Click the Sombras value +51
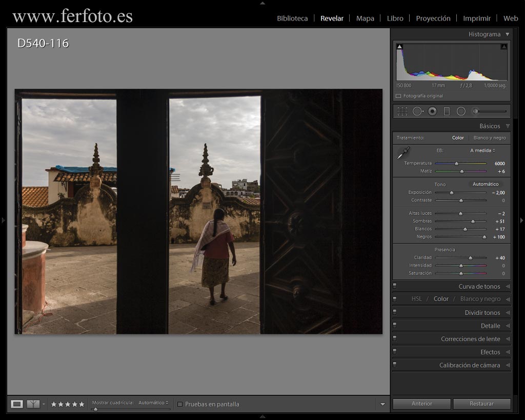The image size is (525, 420). coord(499,222)
